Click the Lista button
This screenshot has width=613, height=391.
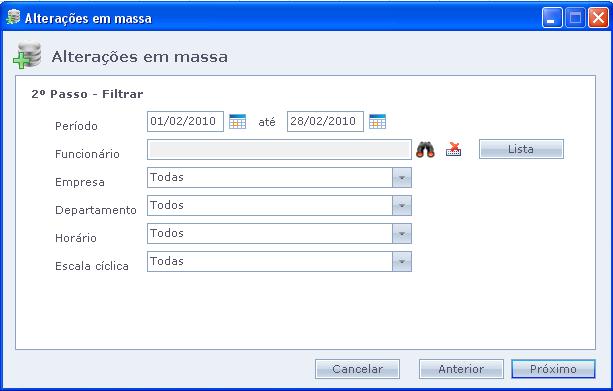click(521, 149)
